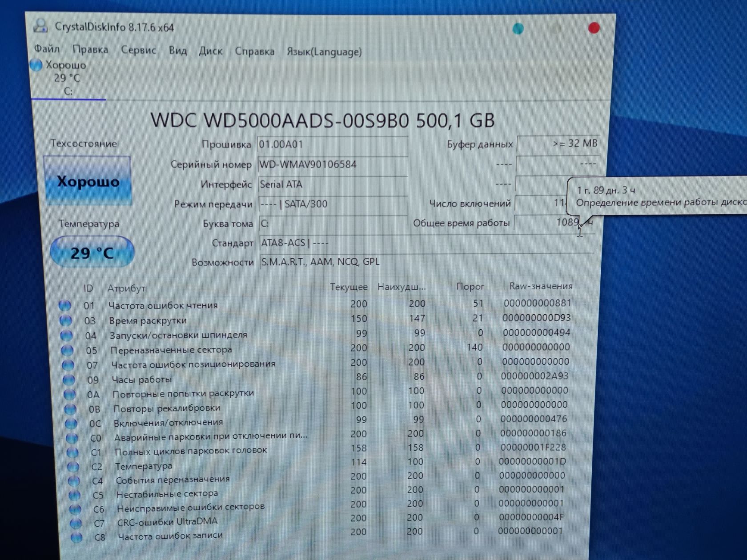This screenshot has width=747, height=560.
Task: Click the >= 32 MB buffer size field
Action: click(x=558, y=144)
